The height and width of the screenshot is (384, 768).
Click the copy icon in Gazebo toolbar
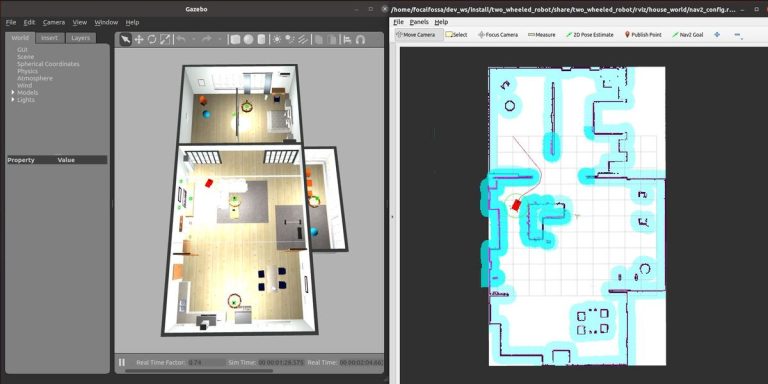pos(319,40)
